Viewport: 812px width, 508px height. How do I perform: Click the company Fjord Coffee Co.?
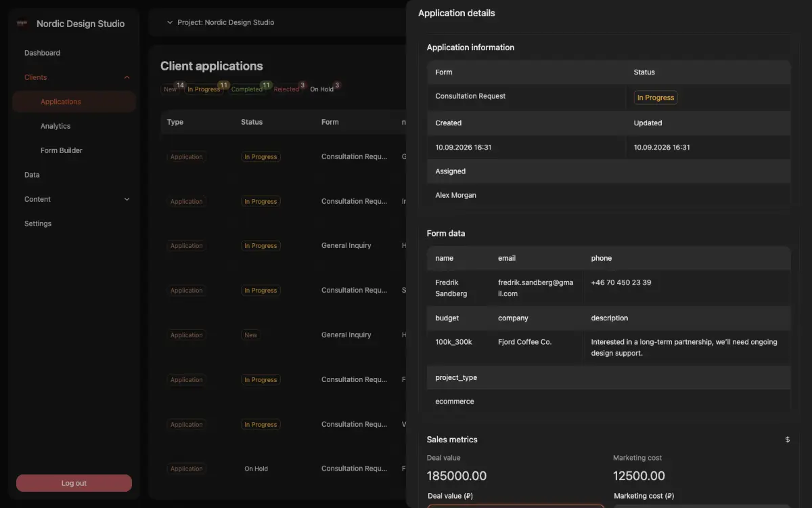(524, 342)
